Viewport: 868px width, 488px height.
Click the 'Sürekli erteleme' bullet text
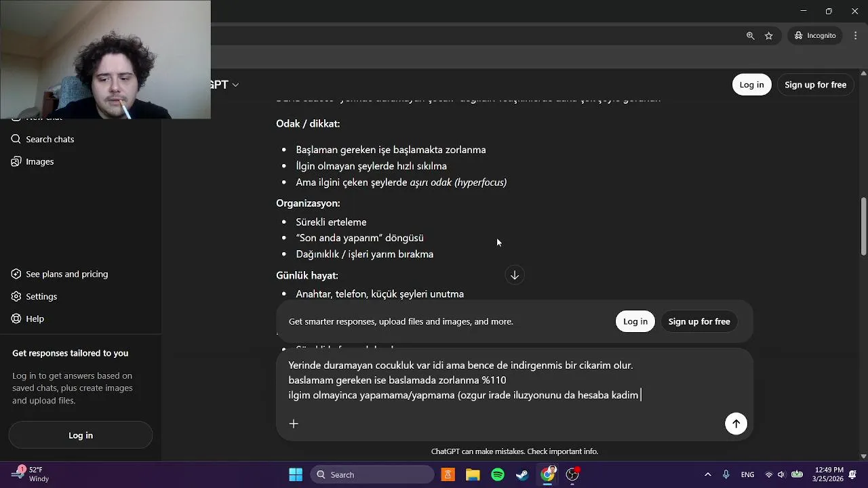pos(331,222)
